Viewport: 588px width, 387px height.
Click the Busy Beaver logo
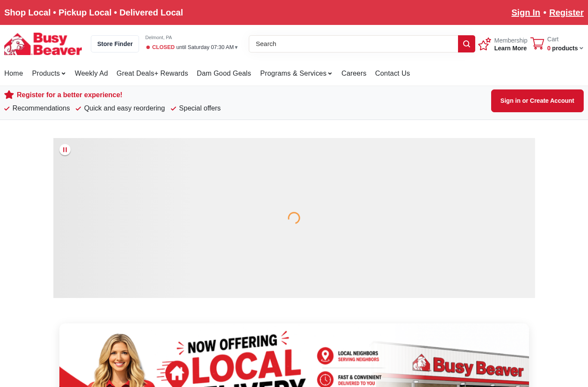click(x=43, y=44)
